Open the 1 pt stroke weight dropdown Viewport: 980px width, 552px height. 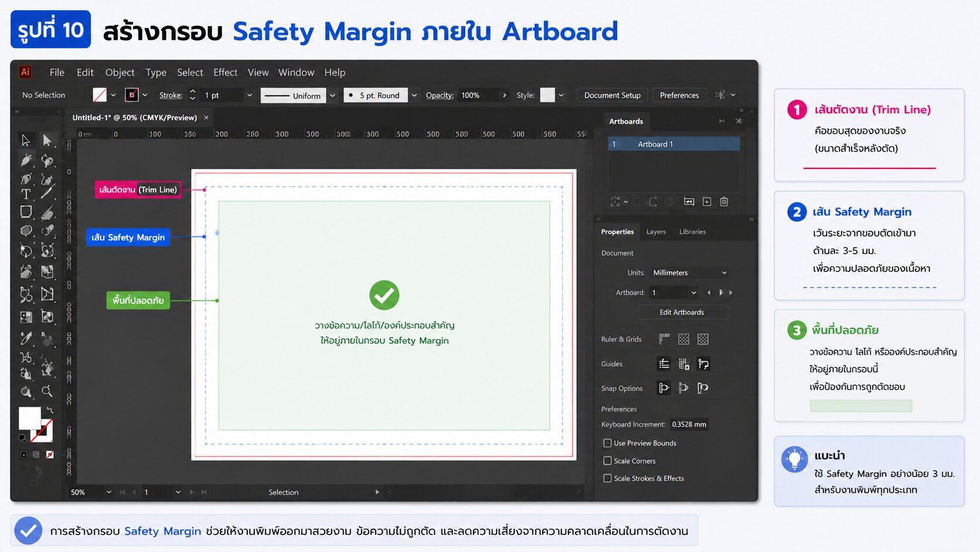coord(250,95)
